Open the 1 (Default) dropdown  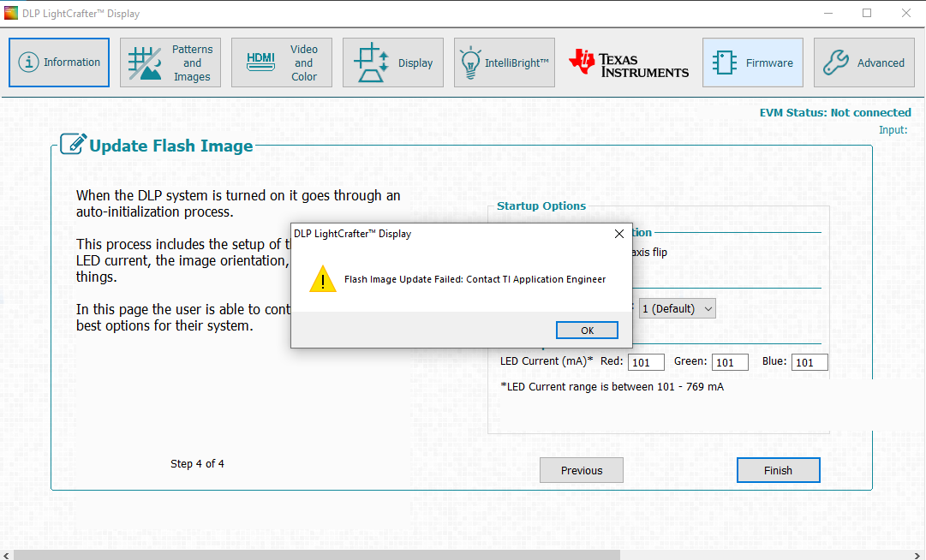[x=677, y=308]
